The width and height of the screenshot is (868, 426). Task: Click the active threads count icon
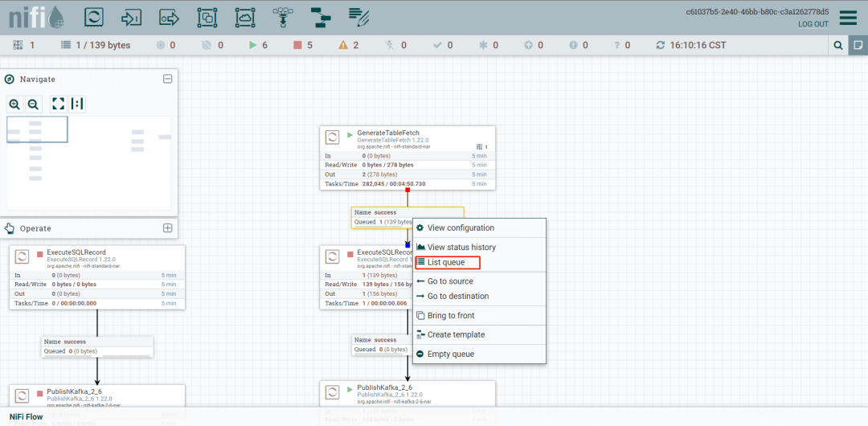(x=17, y=45)
